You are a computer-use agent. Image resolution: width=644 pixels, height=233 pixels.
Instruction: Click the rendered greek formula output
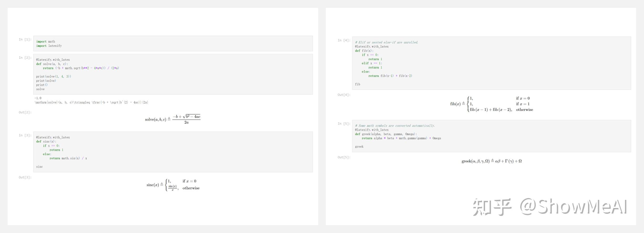coord(491,161)
